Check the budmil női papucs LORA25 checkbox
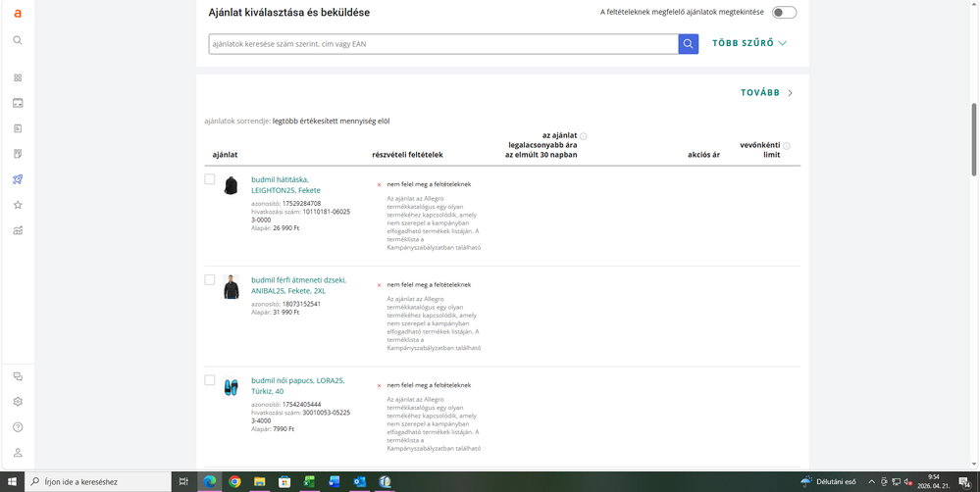 210,380
